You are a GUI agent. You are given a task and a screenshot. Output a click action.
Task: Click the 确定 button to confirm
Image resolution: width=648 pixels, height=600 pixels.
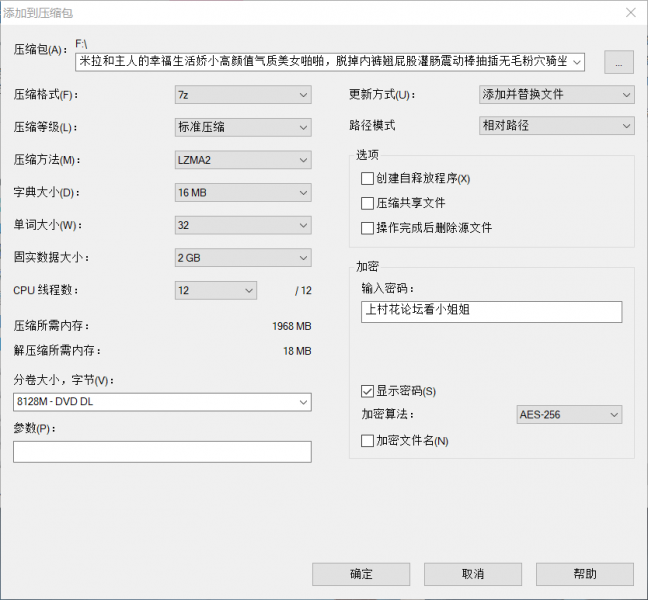click(361, 574)
